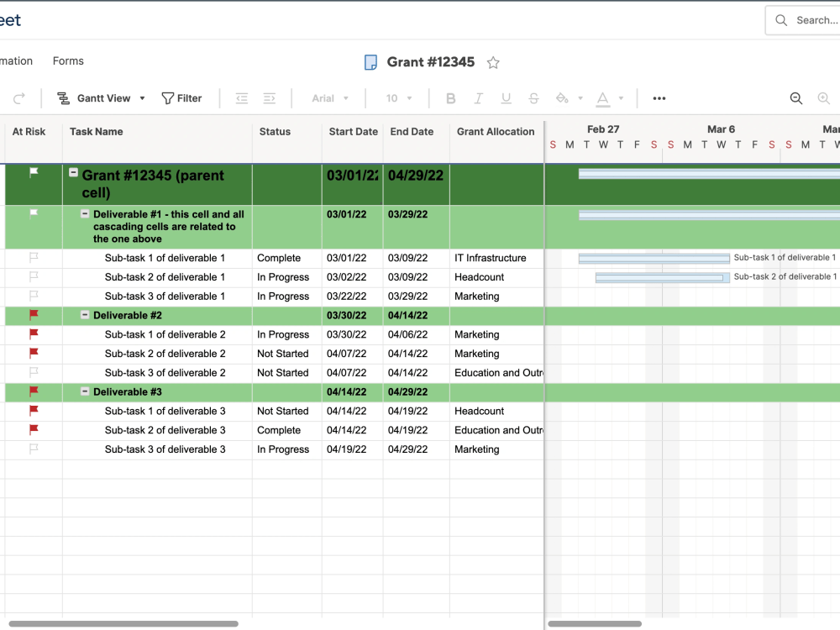Toggle the At Risk flag for Deliverable #2
The image size is (840, 630).
(x=33, y=315)
